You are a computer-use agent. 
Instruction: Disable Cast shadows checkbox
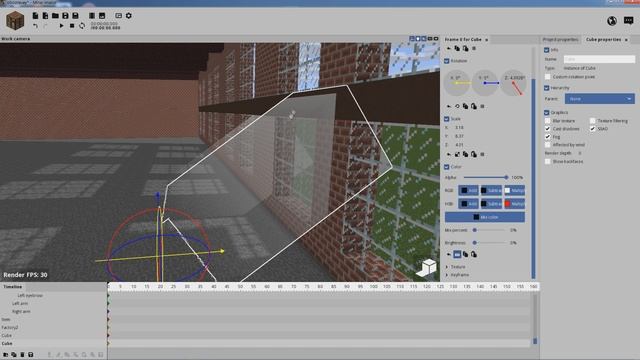(548, 129)
